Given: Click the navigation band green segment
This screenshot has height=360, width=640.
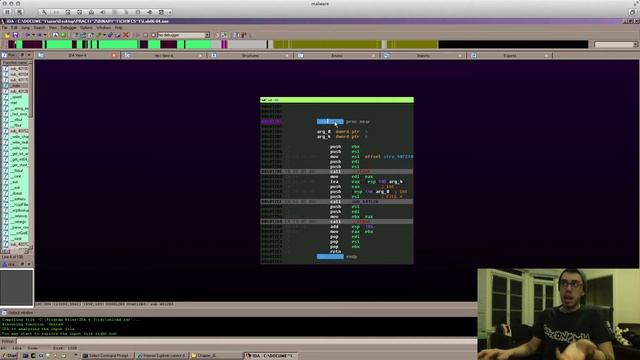Looking at the screenshot, I should [x=118, y=44].
